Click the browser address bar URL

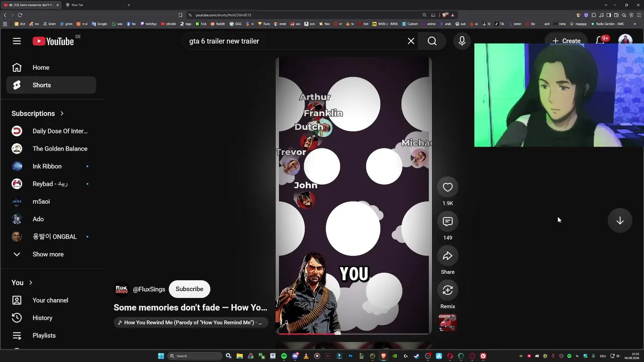223,15
